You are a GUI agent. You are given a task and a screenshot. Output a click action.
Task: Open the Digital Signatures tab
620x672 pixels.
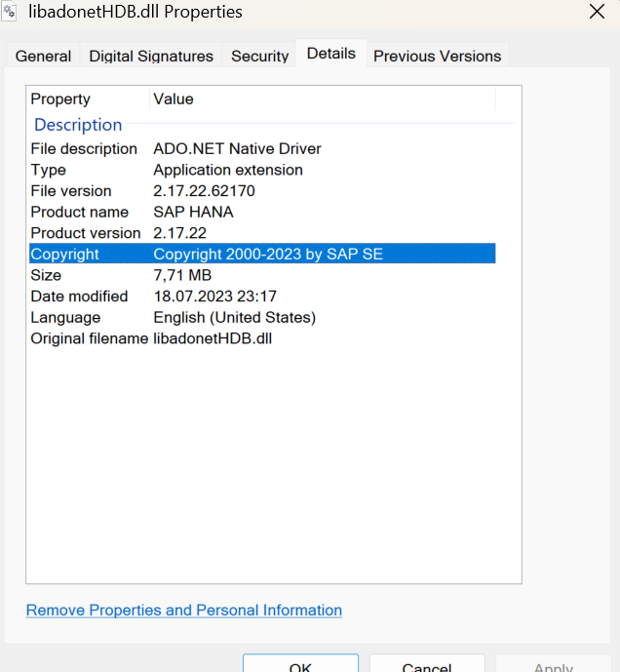(151, 57)
